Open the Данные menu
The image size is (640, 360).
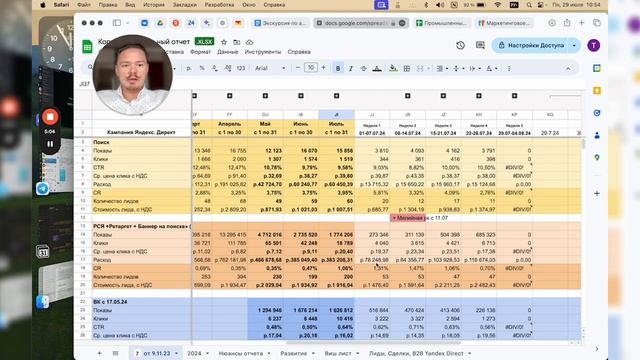228,52
